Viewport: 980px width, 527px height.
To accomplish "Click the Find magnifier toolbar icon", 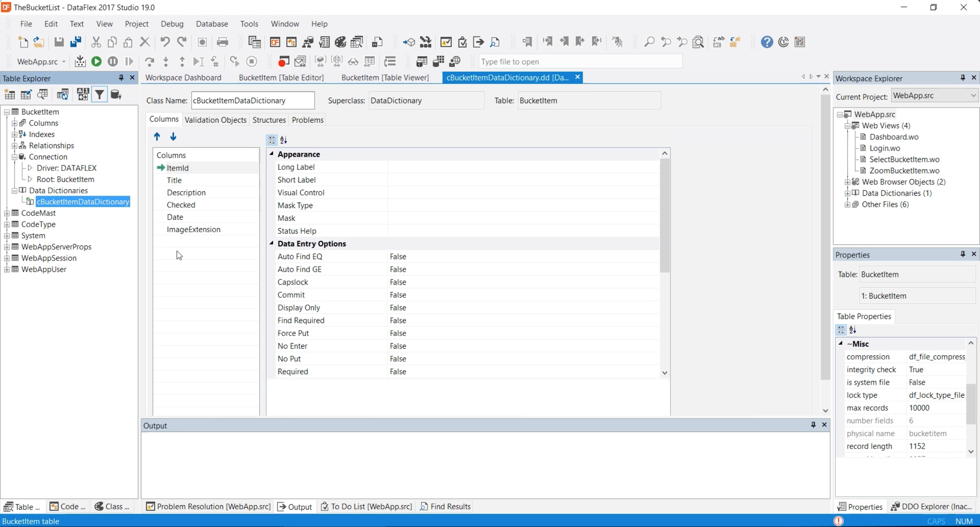I will [649, 42].
